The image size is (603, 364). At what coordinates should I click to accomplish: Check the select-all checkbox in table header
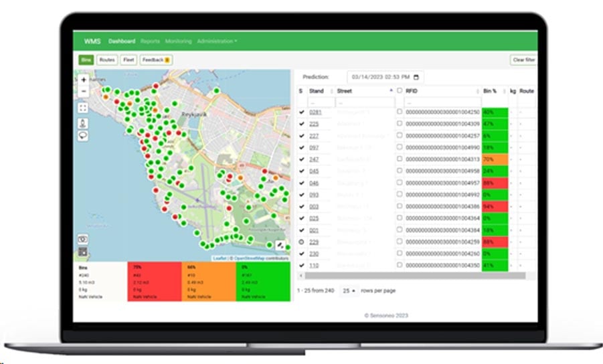tap(400, 91)
